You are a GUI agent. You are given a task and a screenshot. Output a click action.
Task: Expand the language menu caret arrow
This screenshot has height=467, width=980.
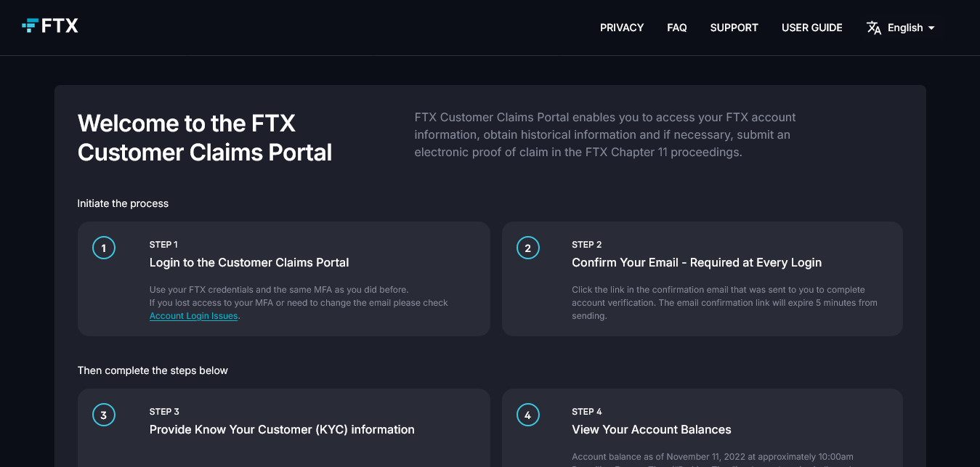[x=931, y=28]
